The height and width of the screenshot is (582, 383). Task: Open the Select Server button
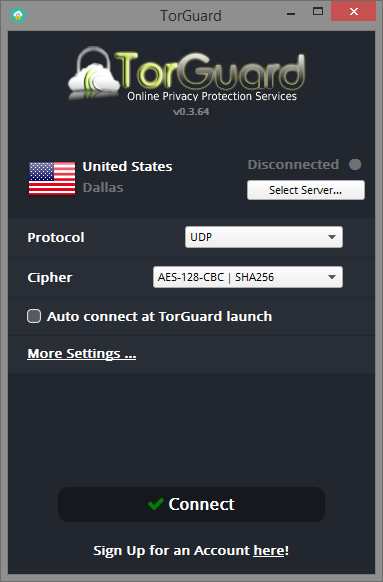point(306,190)
